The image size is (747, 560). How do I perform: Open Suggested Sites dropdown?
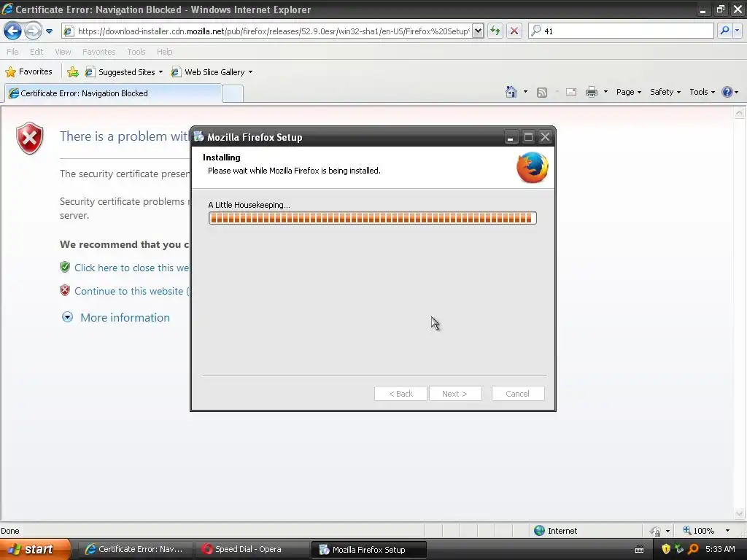[124, 72]
